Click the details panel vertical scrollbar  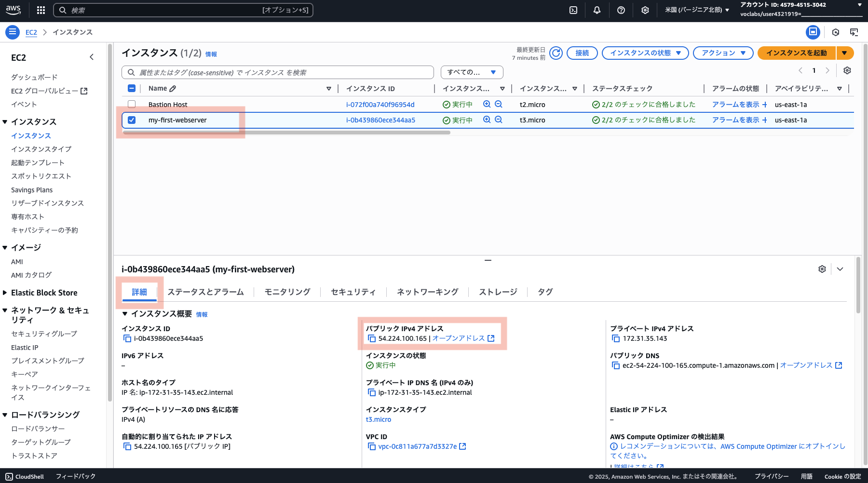858,284
